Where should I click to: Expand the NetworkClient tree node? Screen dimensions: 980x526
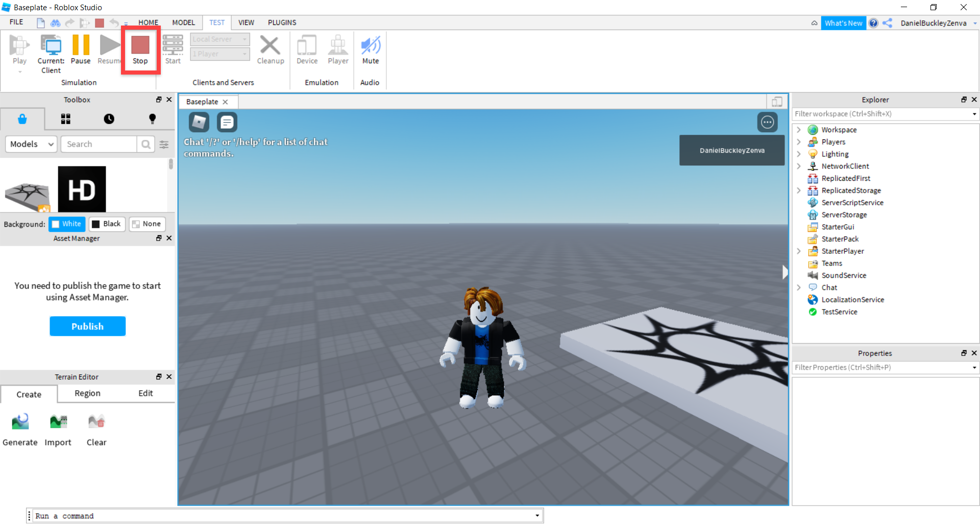(799, 166)
